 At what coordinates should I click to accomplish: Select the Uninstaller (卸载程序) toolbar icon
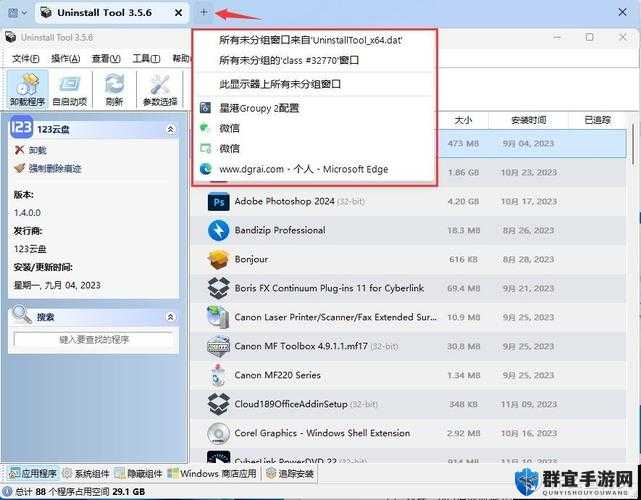[x=27, y=89]
